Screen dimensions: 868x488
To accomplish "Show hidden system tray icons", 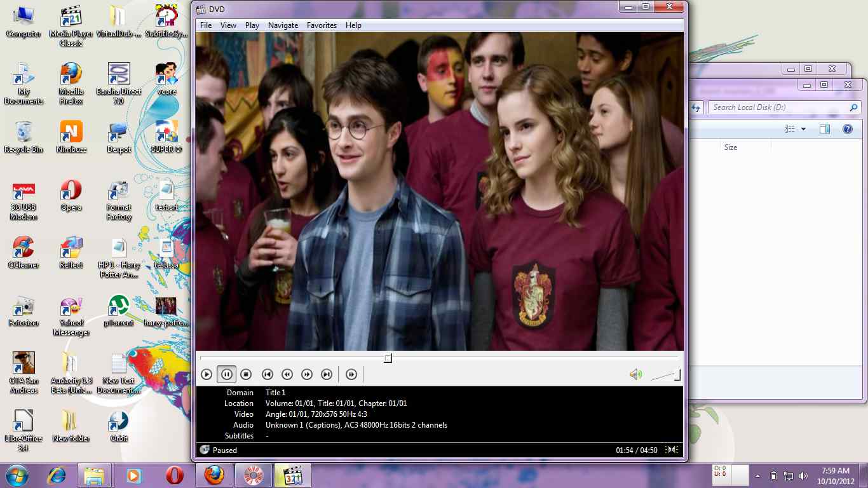I will click(757, 476).
